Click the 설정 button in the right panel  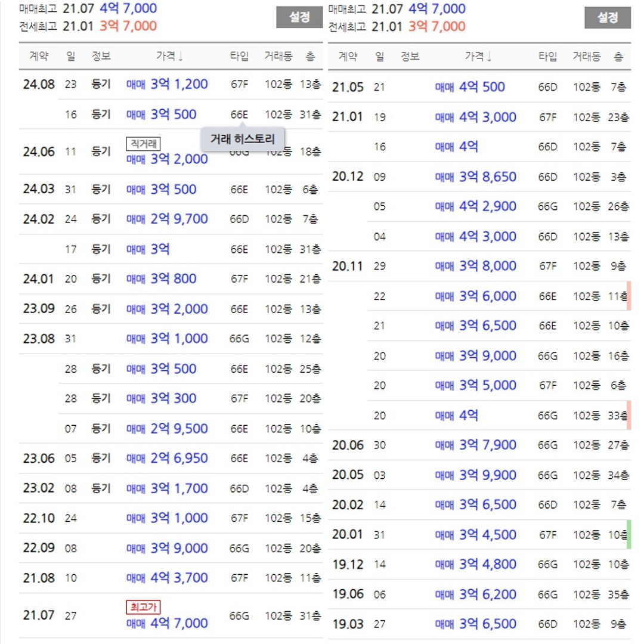coord(607,17)
